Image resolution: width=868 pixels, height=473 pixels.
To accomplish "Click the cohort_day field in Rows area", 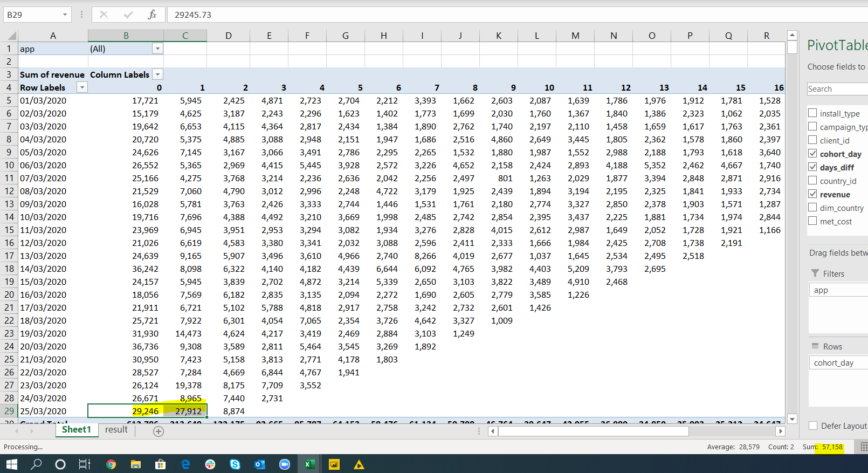I will 838,363.
